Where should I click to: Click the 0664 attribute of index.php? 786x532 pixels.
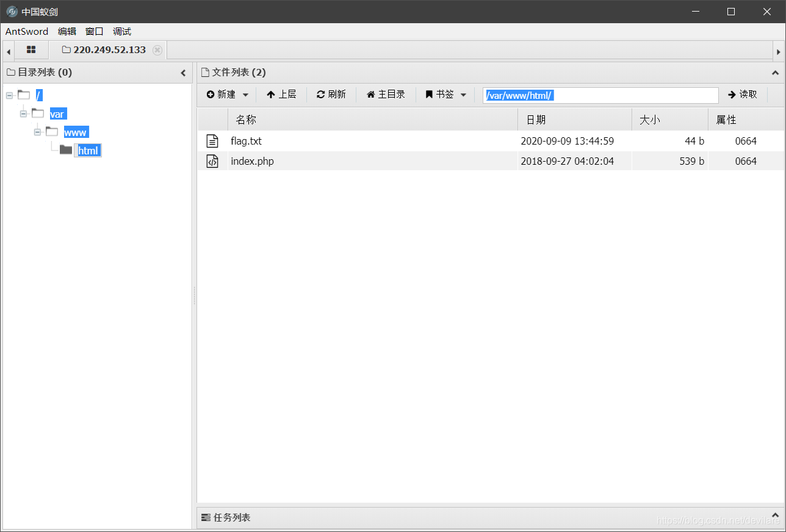[746, 161]
